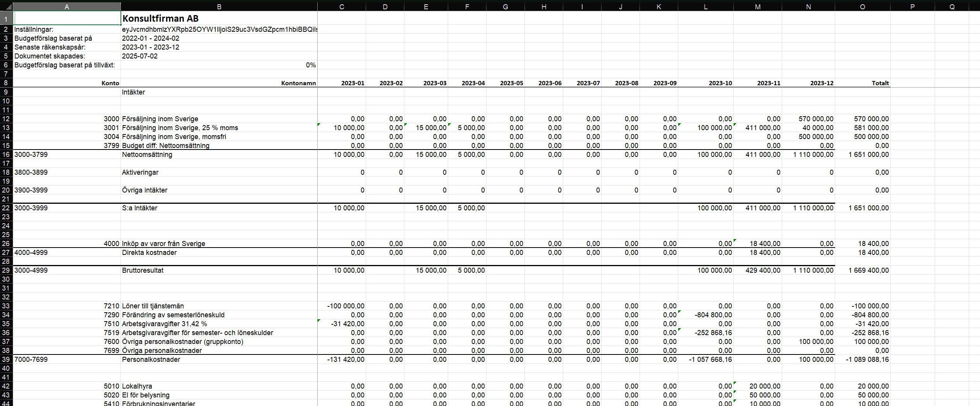Select the -804 800,00 semesterlöneskuld cell
Screen dimensions: 980x406
tap(706, 315)
